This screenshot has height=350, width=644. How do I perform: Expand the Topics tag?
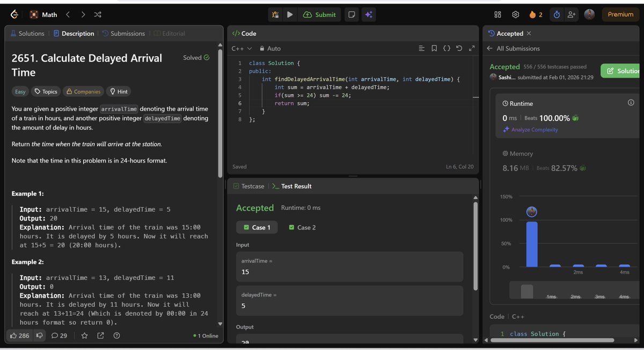click(x=45, y=92)
